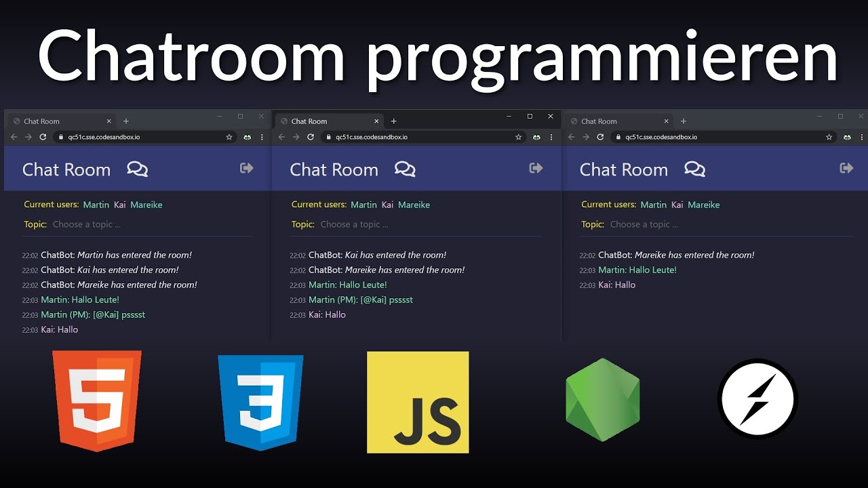The image size is (868, 488).
Task: Reload the page in the middle browser
Action: click(x=311, y=137)
